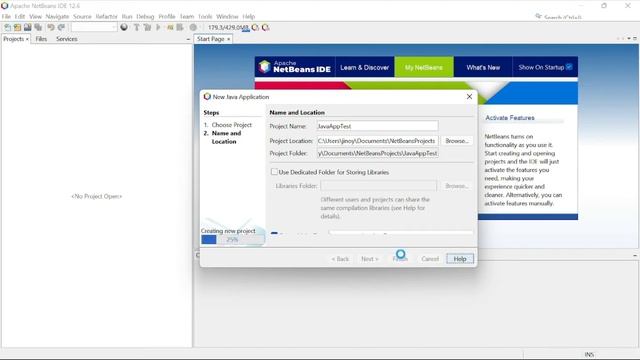The height and width of the screenshot is (360, 640).
Task: Close the Projects panel tab
Action: pos(27,39)
